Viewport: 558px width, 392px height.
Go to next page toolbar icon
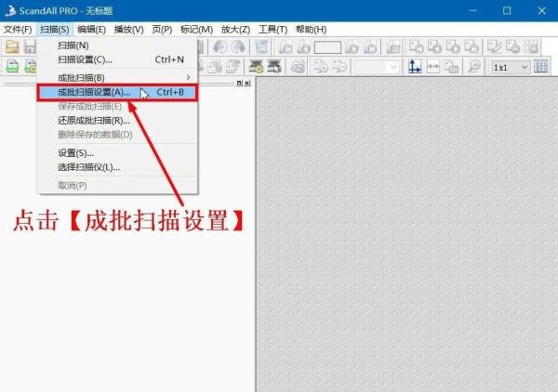(x=352, y=46)
